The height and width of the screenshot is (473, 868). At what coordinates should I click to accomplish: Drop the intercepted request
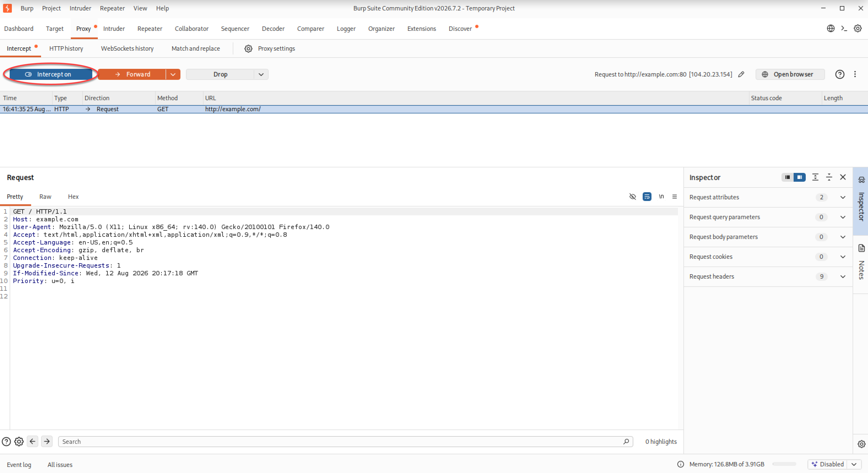click(220, 74)
